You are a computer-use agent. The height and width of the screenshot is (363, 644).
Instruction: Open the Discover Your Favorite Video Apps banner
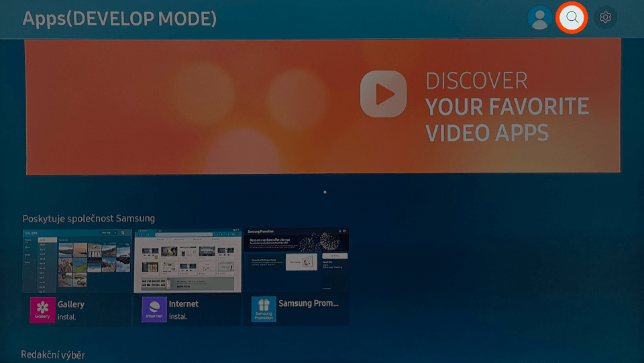click(x=323, y=107)
